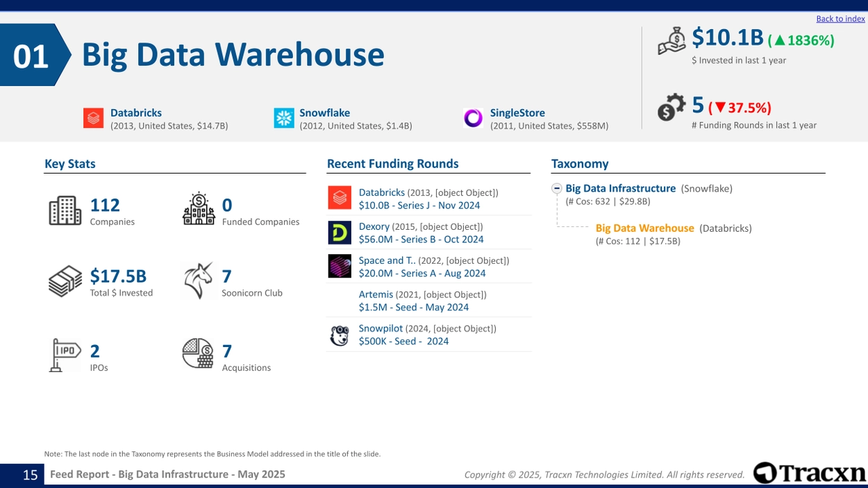The height and width of the screenshot is (488, 868).
Task: Click the # Cos: 632 | $29.8B text
Action: [608, 201]
